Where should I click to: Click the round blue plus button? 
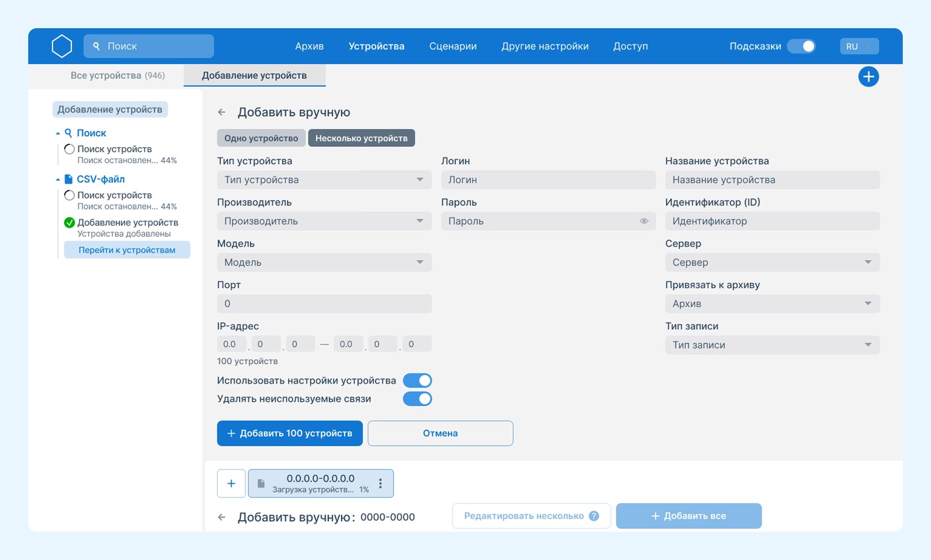pos(868,77)
